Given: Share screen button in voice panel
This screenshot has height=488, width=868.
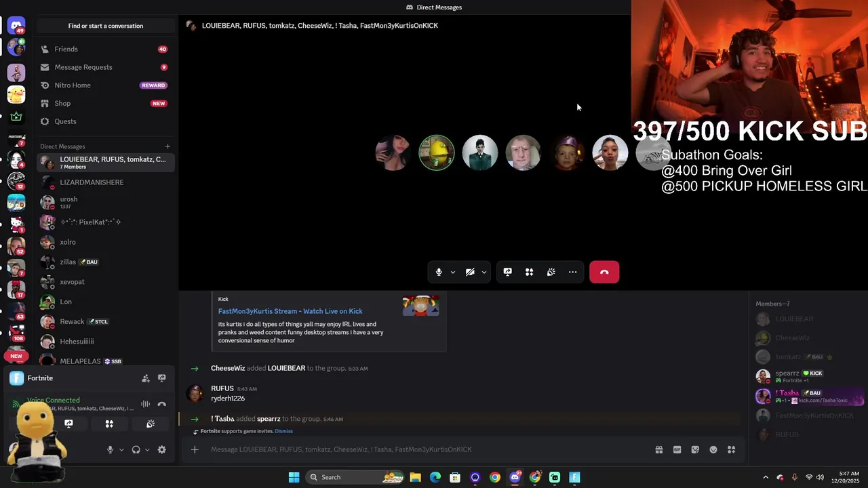Looking at the screenshot, I should (x=68, y=424).
